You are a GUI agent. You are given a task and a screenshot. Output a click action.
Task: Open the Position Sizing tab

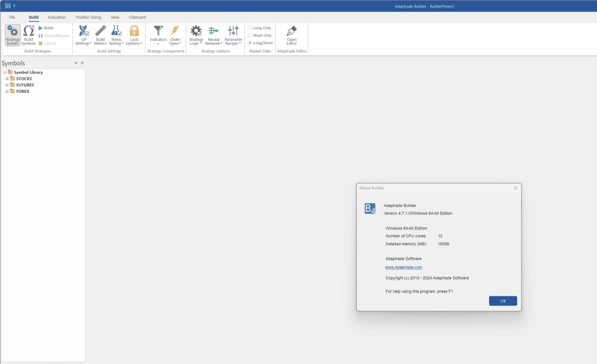(x=88, y=17)
